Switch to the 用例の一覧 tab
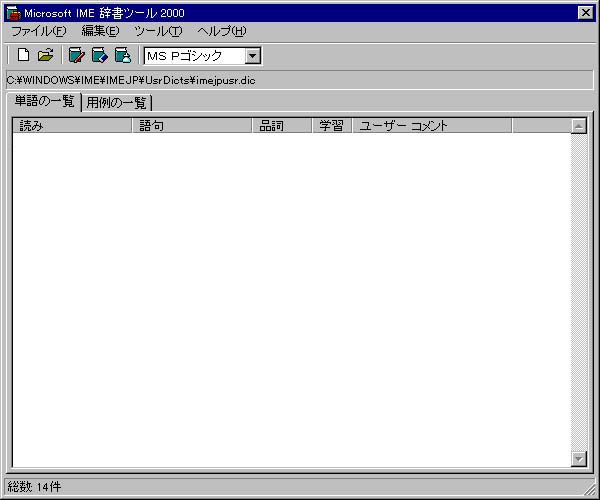 click(116, 103)
